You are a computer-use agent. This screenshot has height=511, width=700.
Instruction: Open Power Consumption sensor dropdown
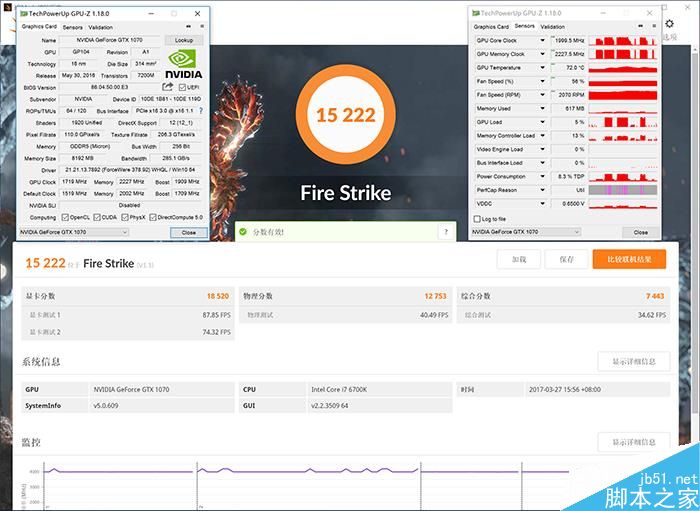tap(542, 176)
